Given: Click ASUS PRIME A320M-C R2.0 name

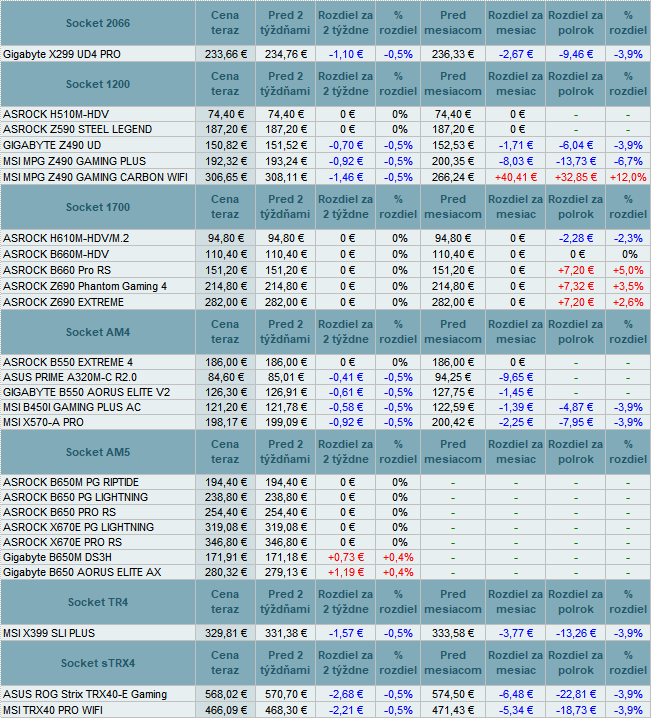Looking at the screenshot, I should [x=70, y=377].
